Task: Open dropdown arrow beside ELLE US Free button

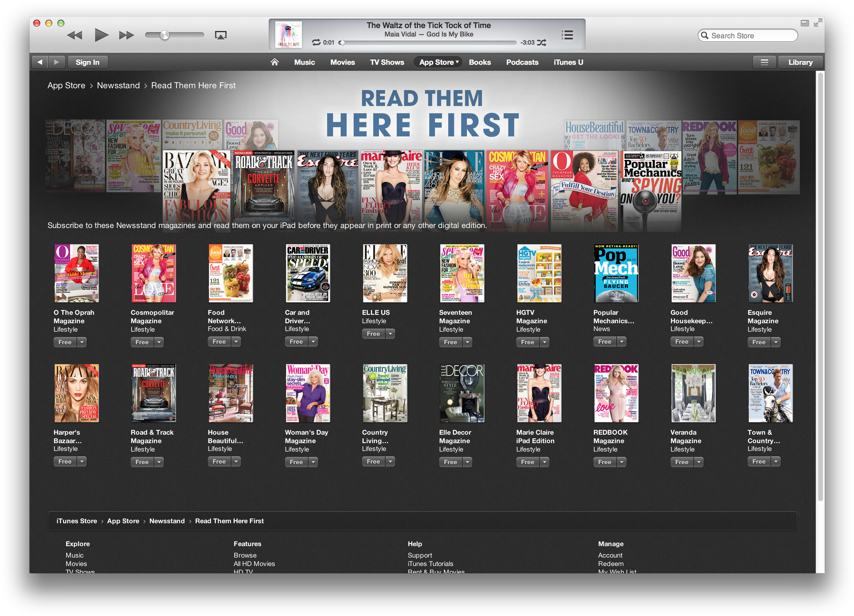Action: [390, 334]
